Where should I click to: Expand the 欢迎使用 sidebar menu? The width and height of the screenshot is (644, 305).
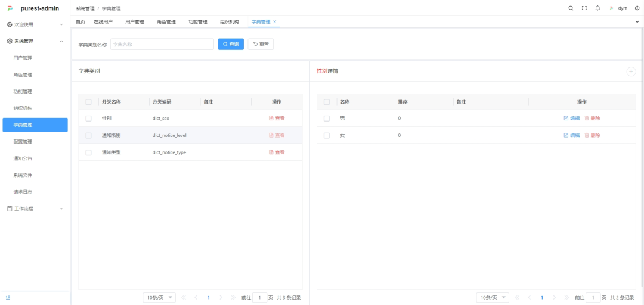(35, 24)
